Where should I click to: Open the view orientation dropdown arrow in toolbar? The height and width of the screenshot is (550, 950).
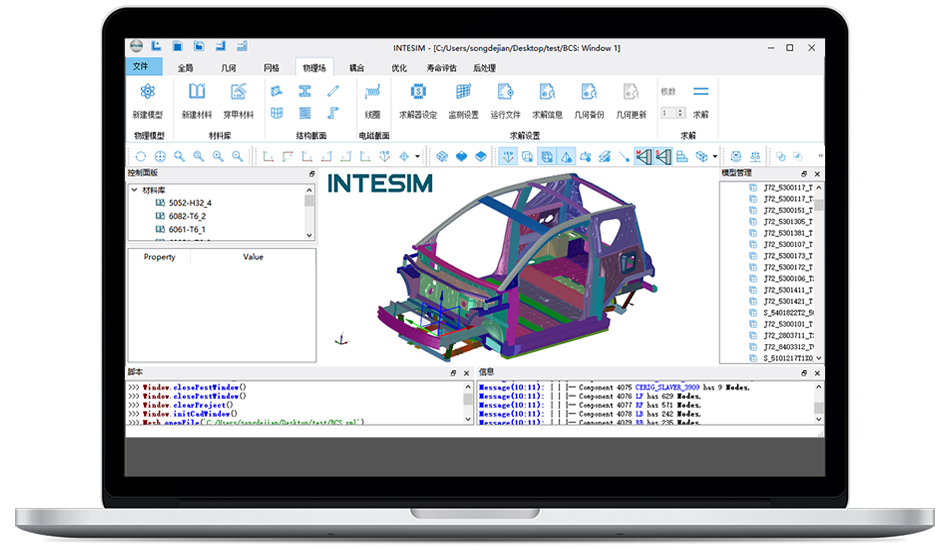(418, 156)
